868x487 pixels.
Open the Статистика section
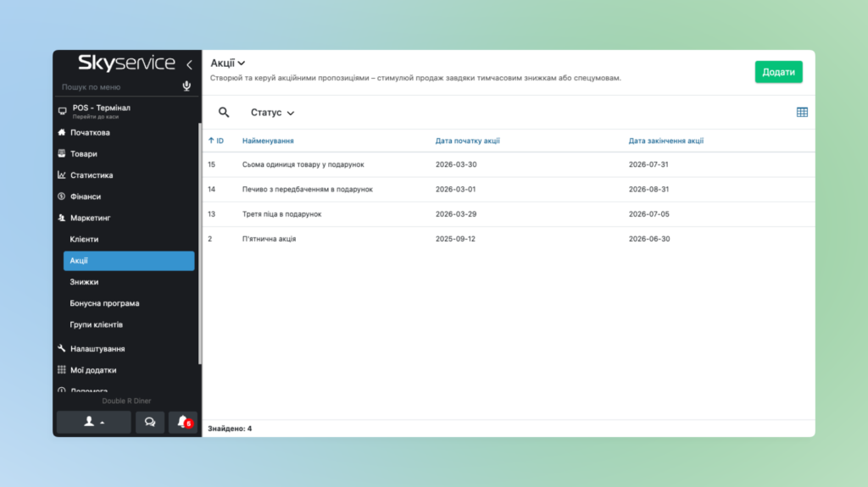click(91, 175)
